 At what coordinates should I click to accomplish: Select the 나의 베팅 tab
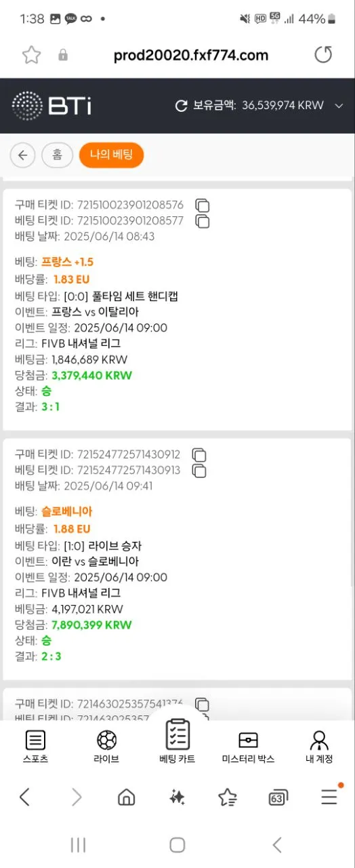tap(111, 155)
